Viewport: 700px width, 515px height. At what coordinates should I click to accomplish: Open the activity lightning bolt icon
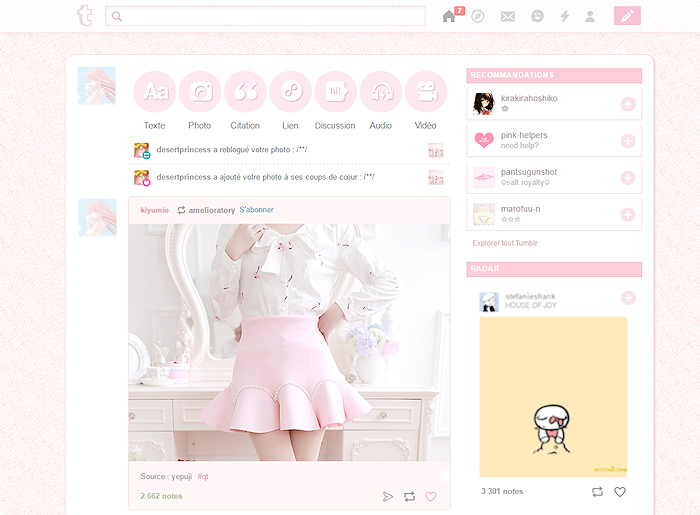(x=565, y=17)
